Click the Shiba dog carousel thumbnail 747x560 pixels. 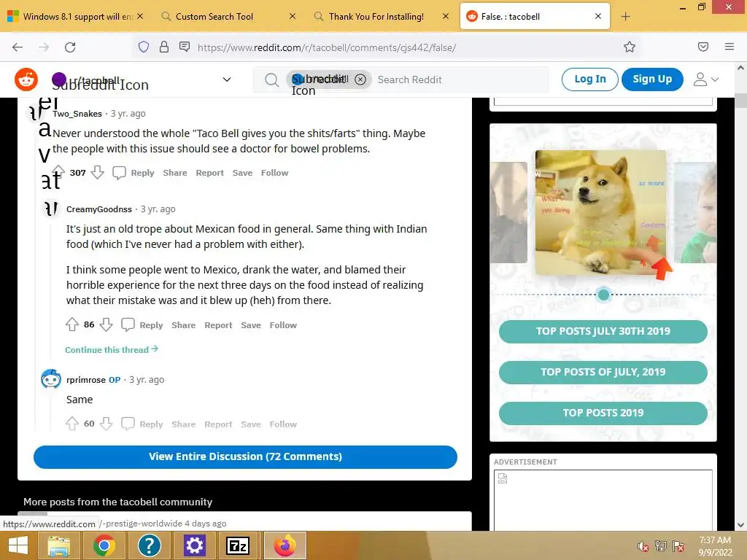tap(601, 212)
